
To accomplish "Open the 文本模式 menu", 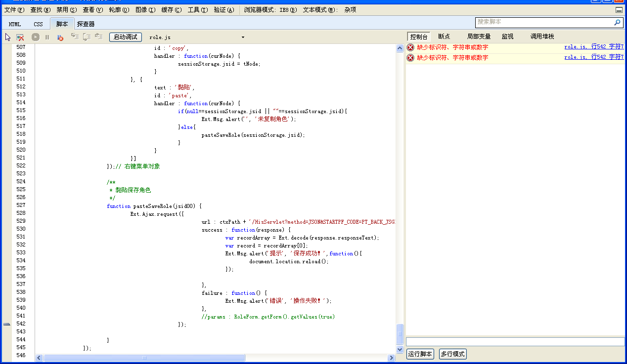I will (x=320, y=10).
